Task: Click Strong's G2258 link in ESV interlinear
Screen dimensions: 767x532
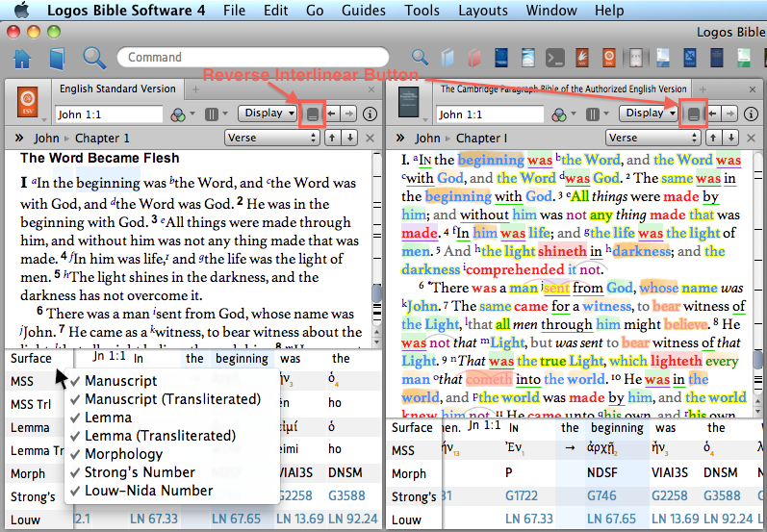Action: (x=294, y=495)
